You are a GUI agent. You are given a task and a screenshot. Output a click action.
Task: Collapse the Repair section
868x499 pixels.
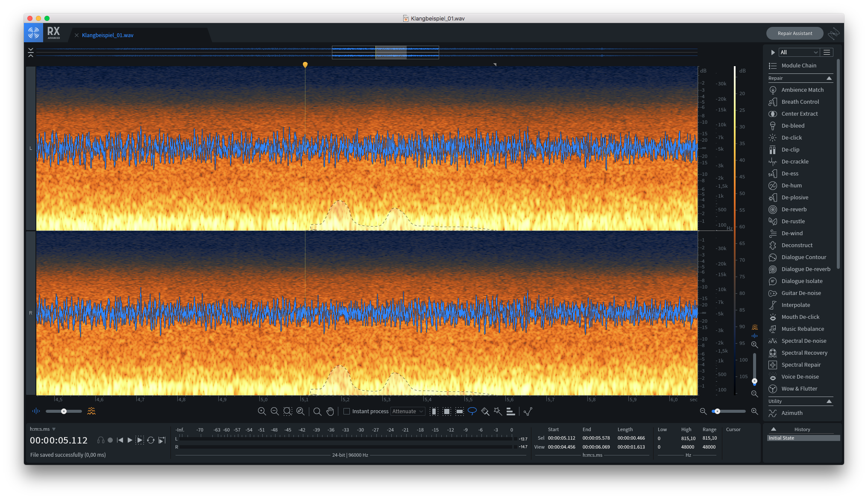(x=829, y=78)
